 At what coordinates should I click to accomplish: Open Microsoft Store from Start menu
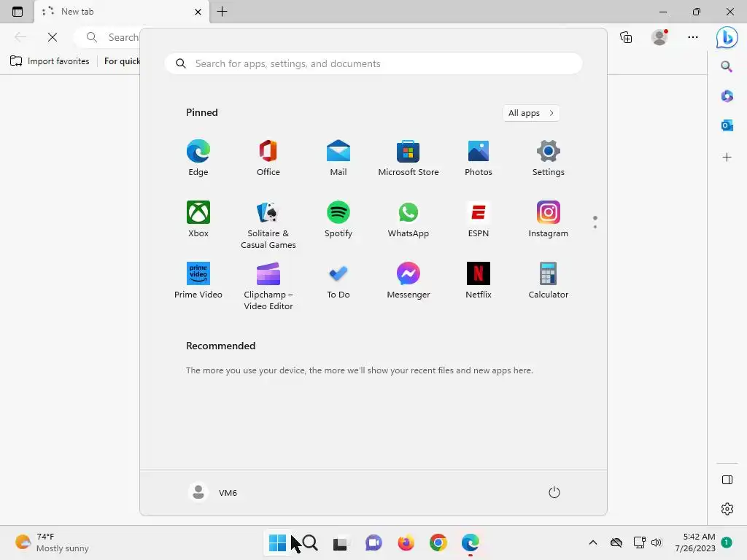[409, 158]
